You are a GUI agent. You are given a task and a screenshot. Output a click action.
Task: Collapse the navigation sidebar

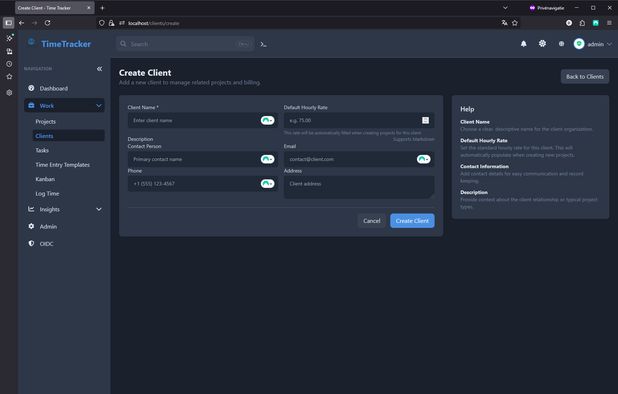tap(99, 69)
